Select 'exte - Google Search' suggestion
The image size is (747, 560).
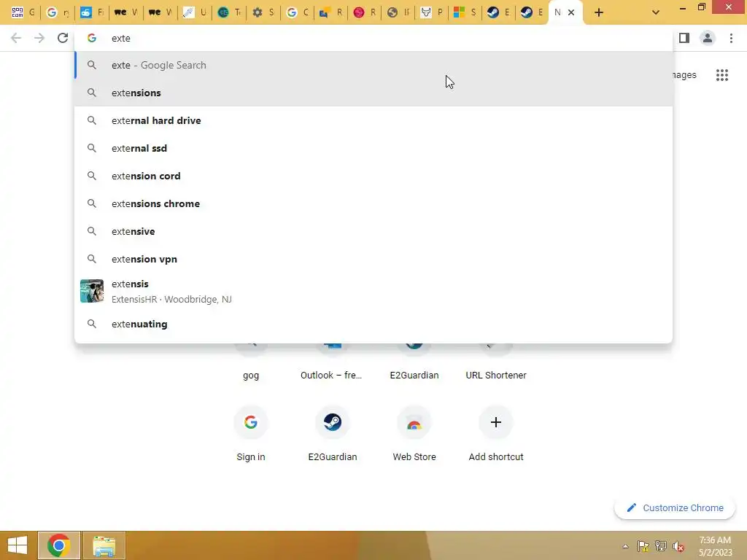click(373, 65)
